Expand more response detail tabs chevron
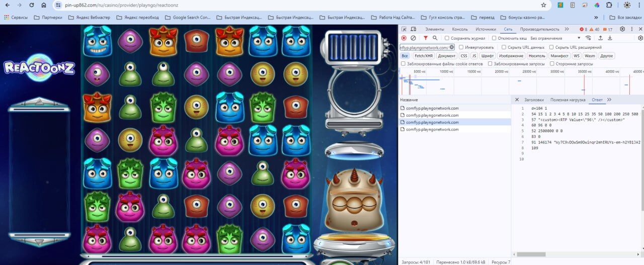 609,100
